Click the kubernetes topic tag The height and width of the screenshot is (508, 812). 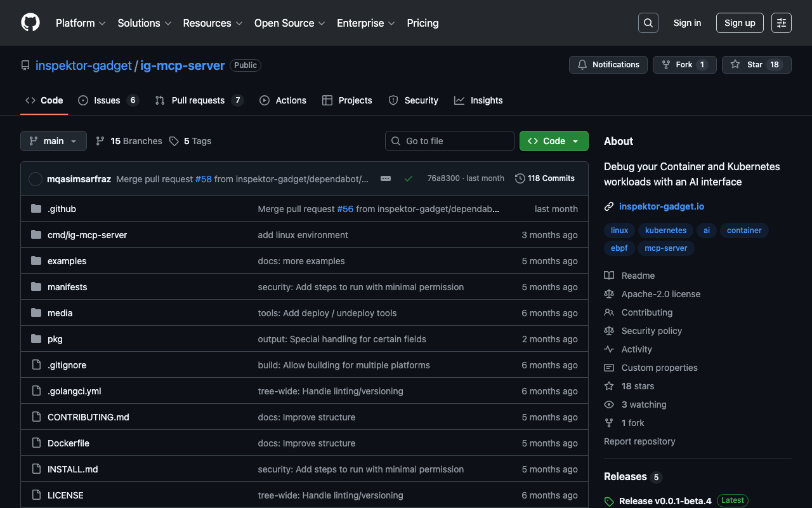pyautogui.click(x=665, y=231)
